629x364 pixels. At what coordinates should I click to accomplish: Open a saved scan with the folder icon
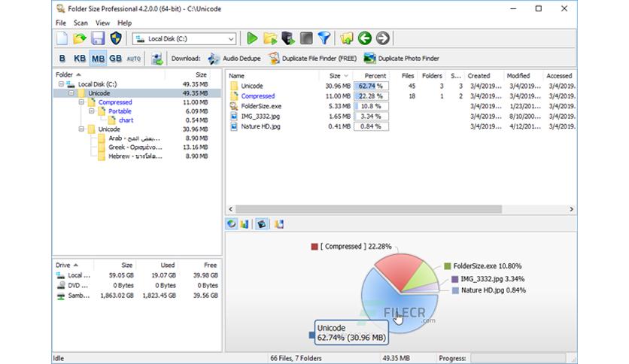[x=80, y=38]
